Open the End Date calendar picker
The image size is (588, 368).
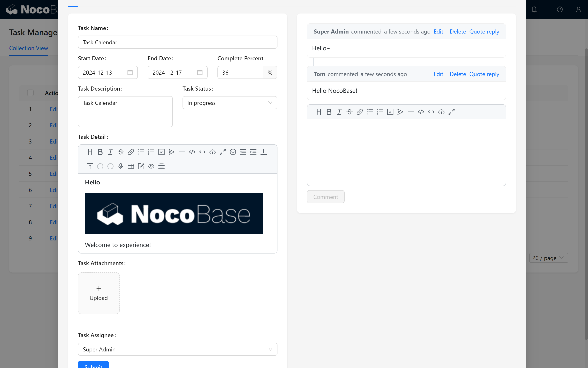coord(200,73)
